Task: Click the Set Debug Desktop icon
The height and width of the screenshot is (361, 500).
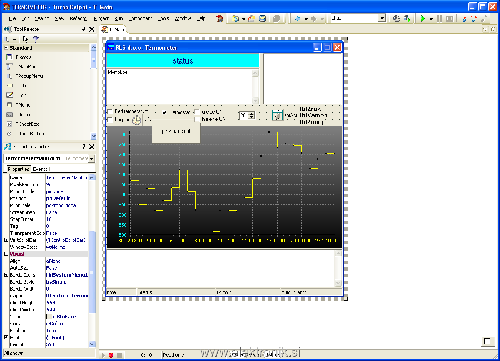Action: point(407,19)
